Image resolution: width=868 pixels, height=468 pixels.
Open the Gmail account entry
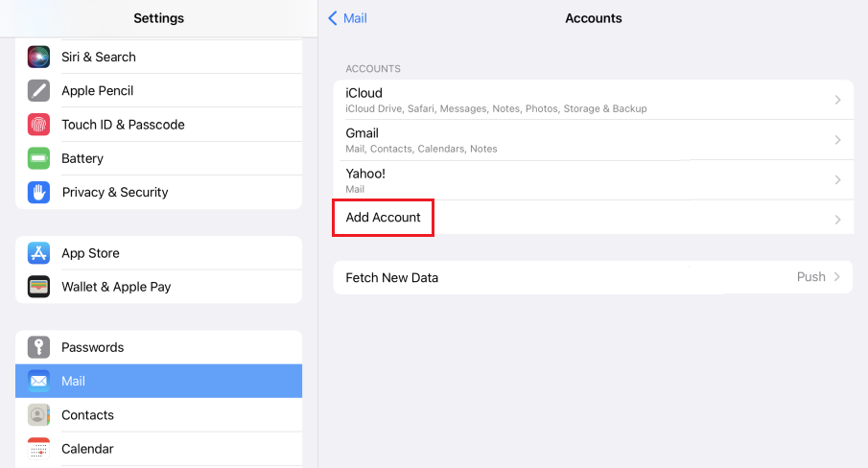point(575,140)
